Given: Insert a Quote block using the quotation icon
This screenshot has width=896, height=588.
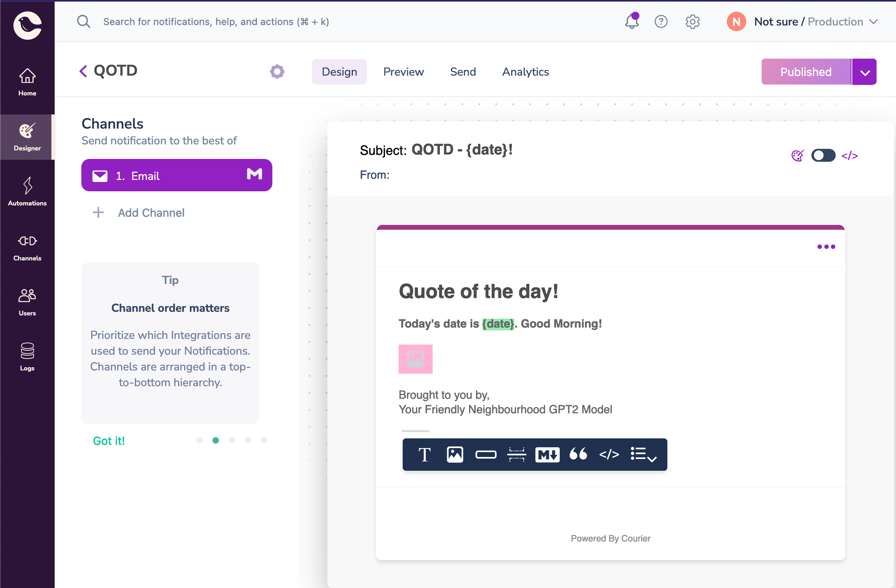Looking at the screenshot, I should [x=578, y=454].
